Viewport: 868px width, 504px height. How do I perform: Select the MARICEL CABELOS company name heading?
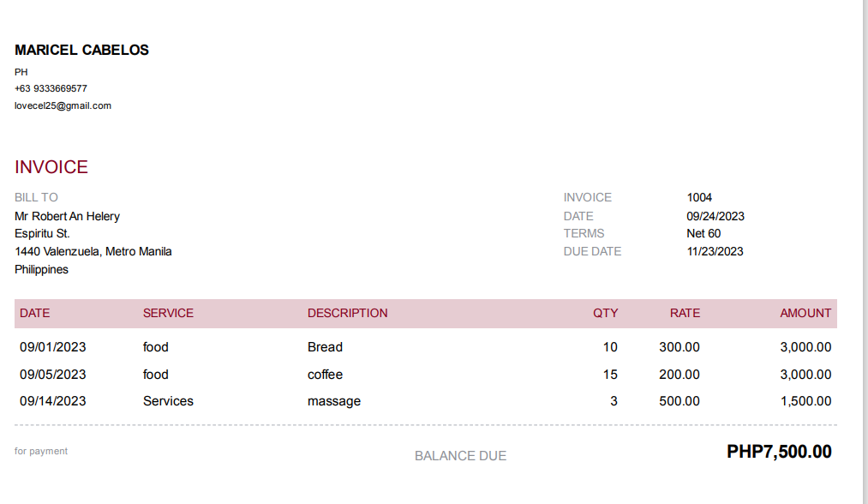click(81, 51)
